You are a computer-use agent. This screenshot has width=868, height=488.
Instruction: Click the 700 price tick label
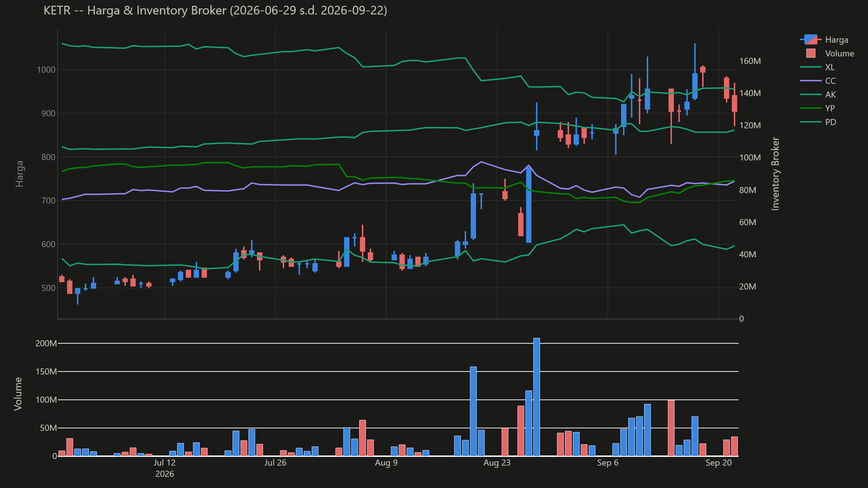[x=48, y=201]
